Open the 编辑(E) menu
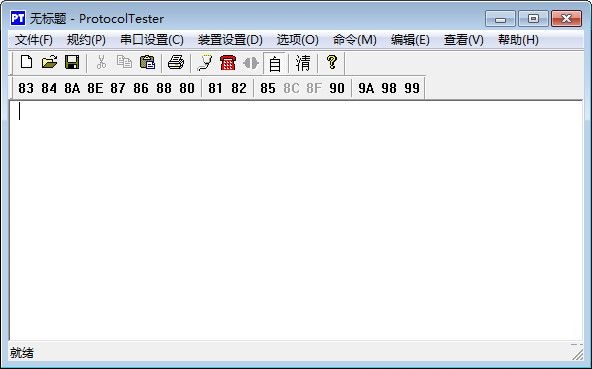 coord(410,40)
